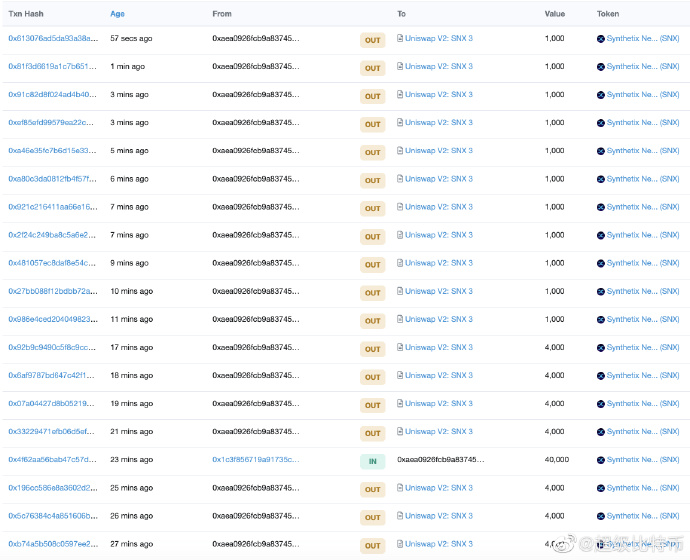This screenshot has width=690, height=560.
Task: Open Synthetix Network token link at 11 mins ago
Action: pos(643,319)
